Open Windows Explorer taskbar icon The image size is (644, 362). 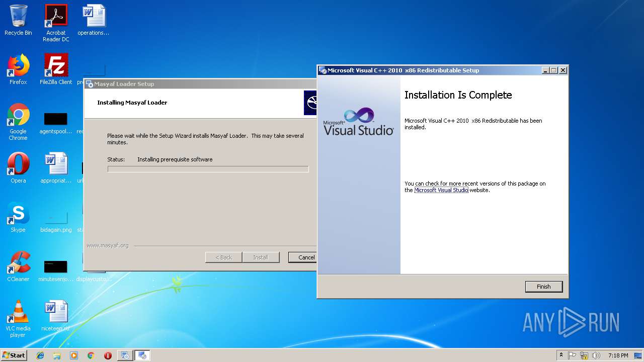pos(57,355)
